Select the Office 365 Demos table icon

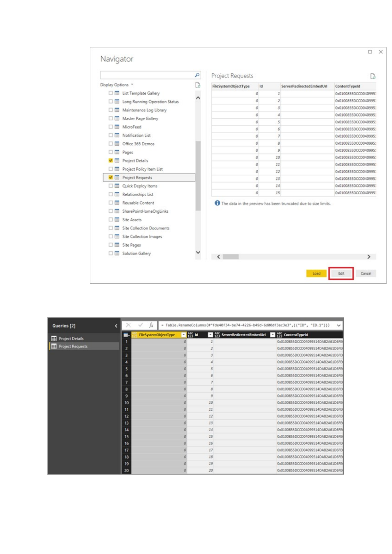117,144
